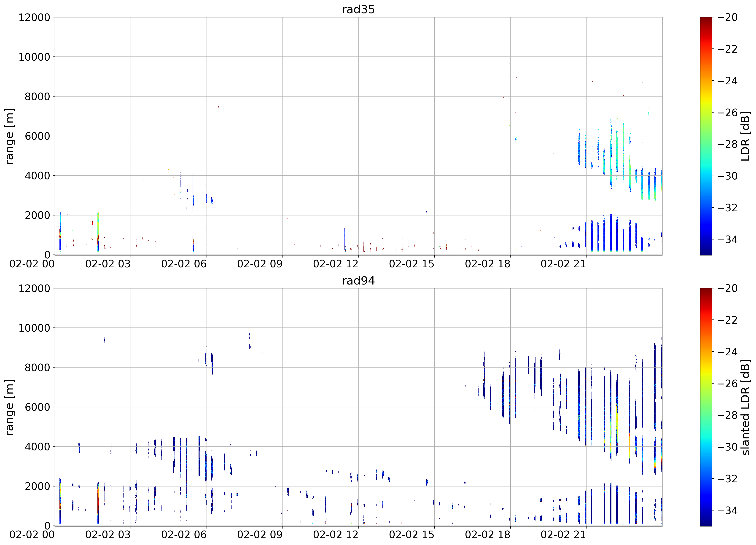Click the 2000 y-tick label on rad35
This screenshot has width=756, height=545.
coord(38,215)
